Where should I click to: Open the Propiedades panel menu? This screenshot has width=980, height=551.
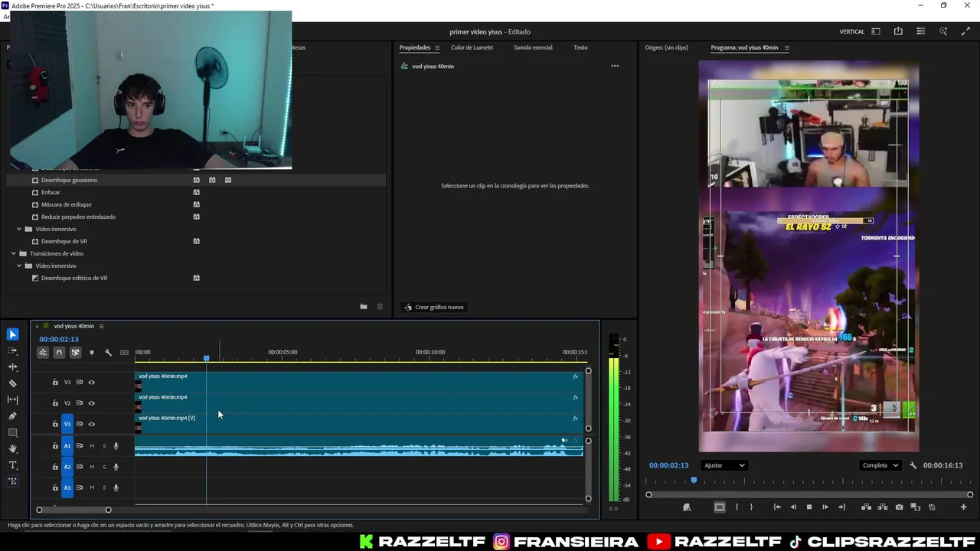[x=437, y=47]
